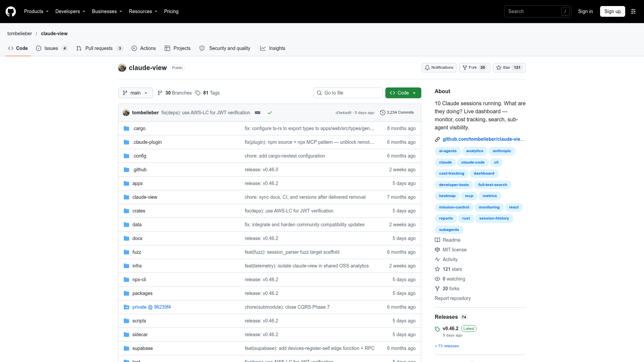
Task: Open the main branch selector dropdown
Action: click(x=136, y=93)
